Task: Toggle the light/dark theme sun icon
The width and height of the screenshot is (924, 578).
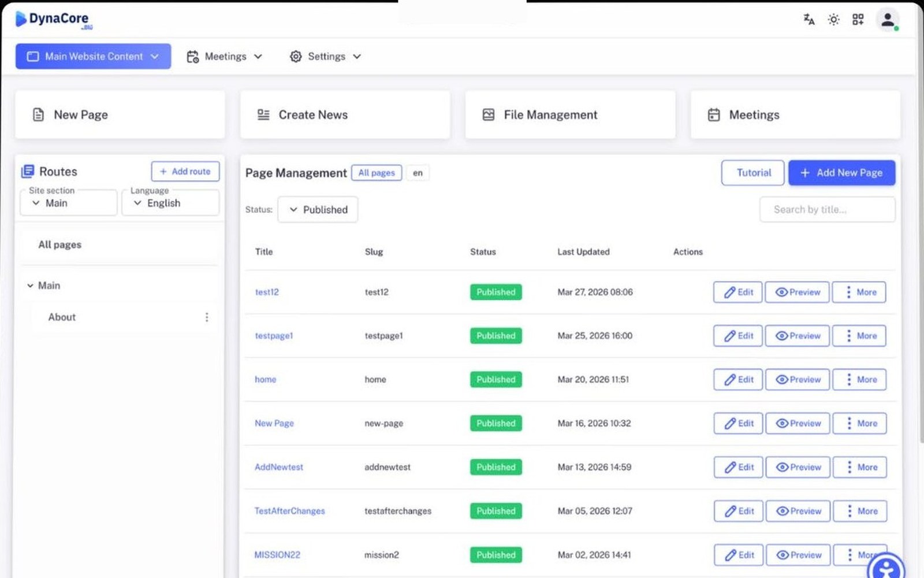Action: [833, 20]
